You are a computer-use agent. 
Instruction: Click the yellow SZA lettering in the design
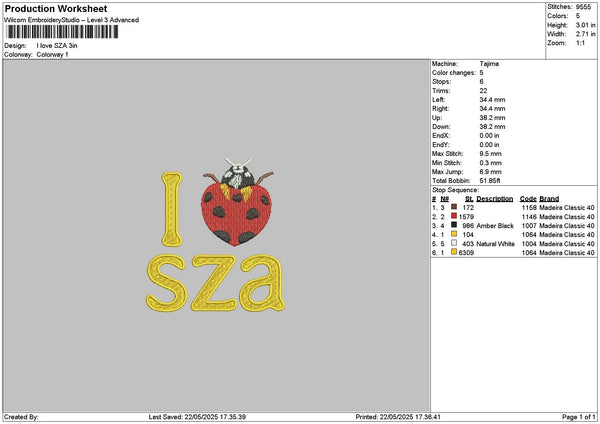[x=215, y=283]
